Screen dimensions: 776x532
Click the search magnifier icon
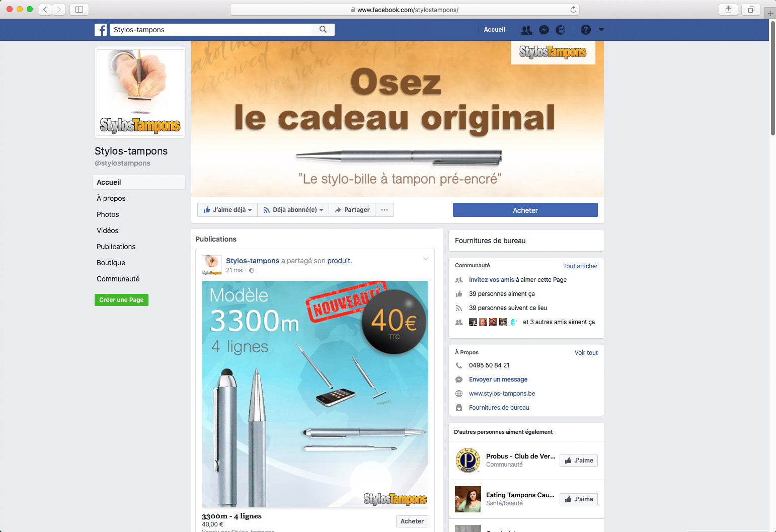[323, 30]
